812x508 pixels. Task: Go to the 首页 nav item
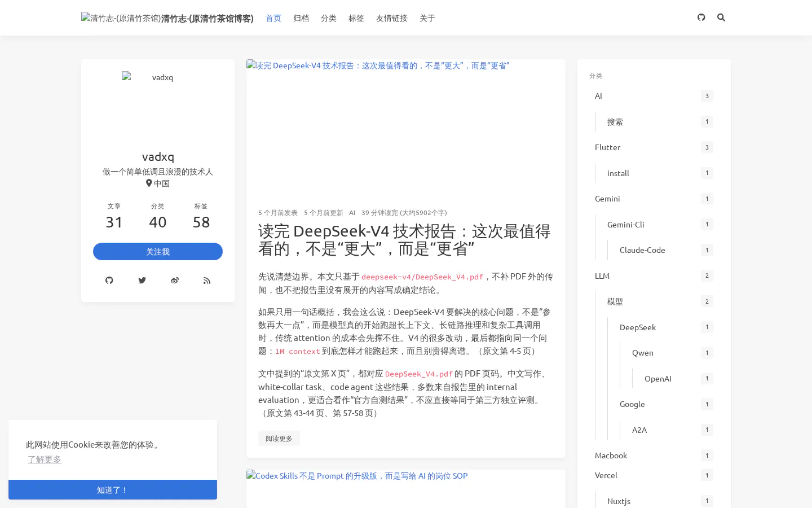pyautogui.click(x=273, y=18)
